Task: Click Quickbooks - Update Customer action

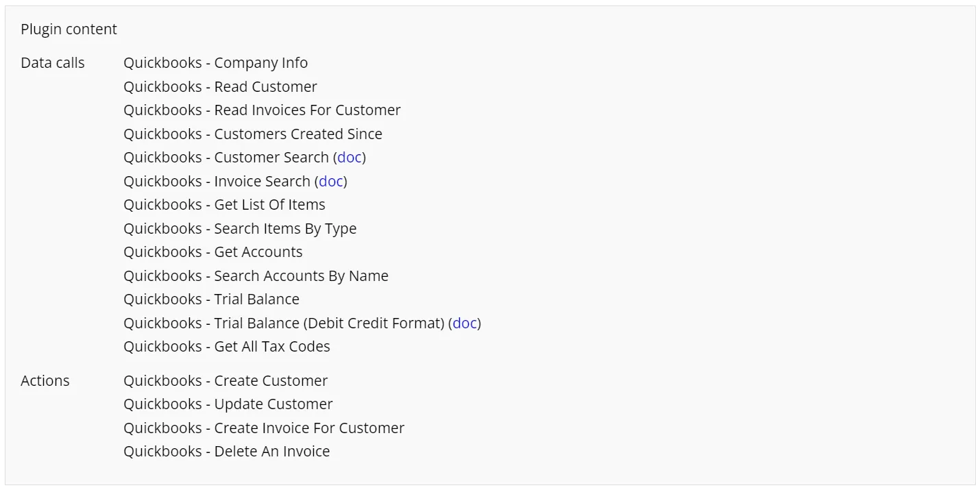Action: click(228, 404)
